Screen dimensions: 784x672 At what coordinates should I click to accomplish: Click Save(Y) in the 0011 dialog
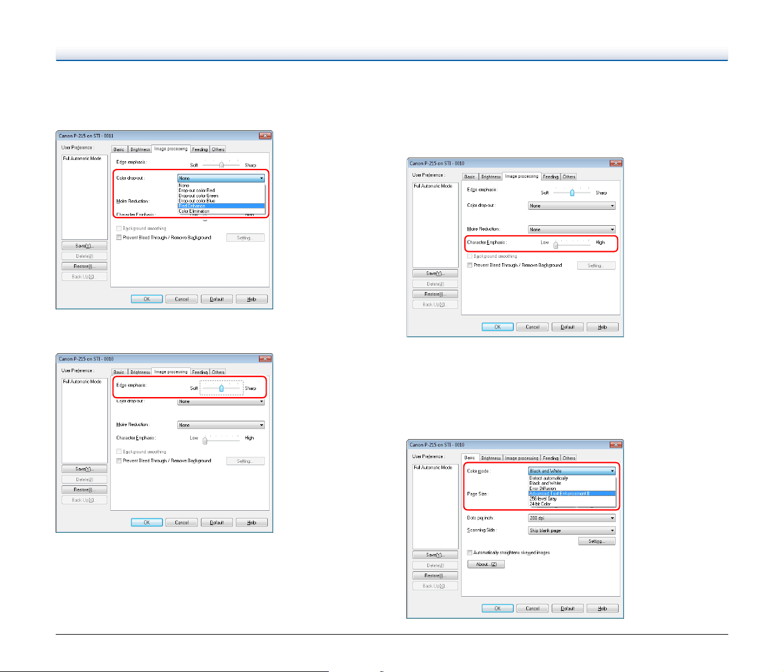tap(84, 246)
